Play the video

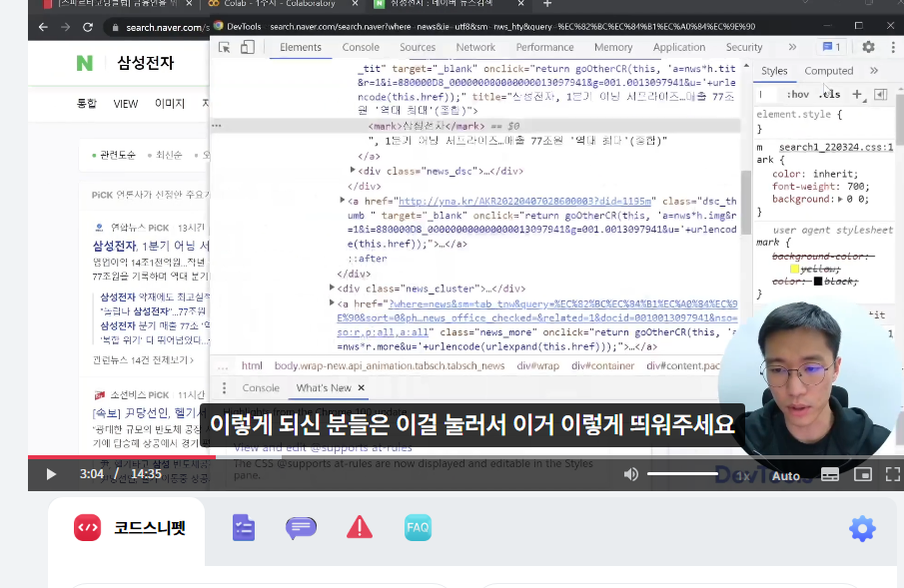tap(51, 474)
